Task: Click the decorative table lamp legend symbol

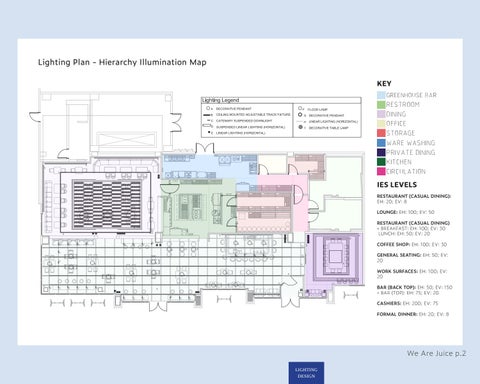Action: [300, 127]
